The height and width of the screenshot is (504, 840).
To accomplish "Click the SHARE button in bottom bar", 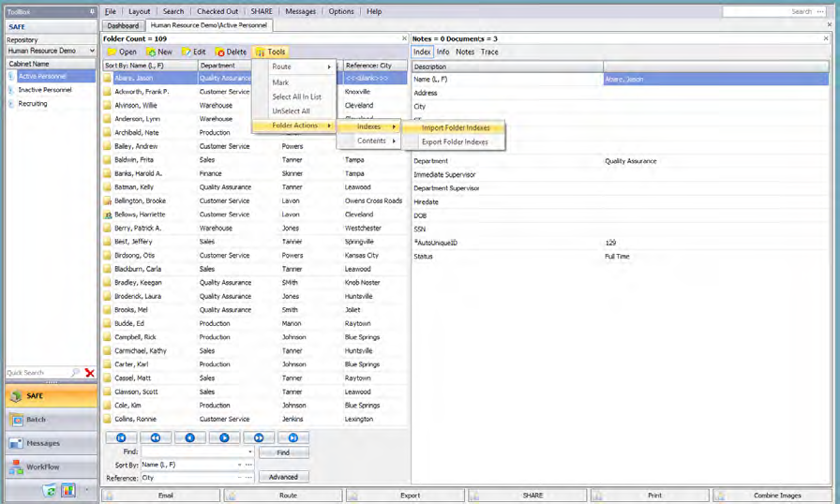I will pyautogui.click(x=528, y=496).
